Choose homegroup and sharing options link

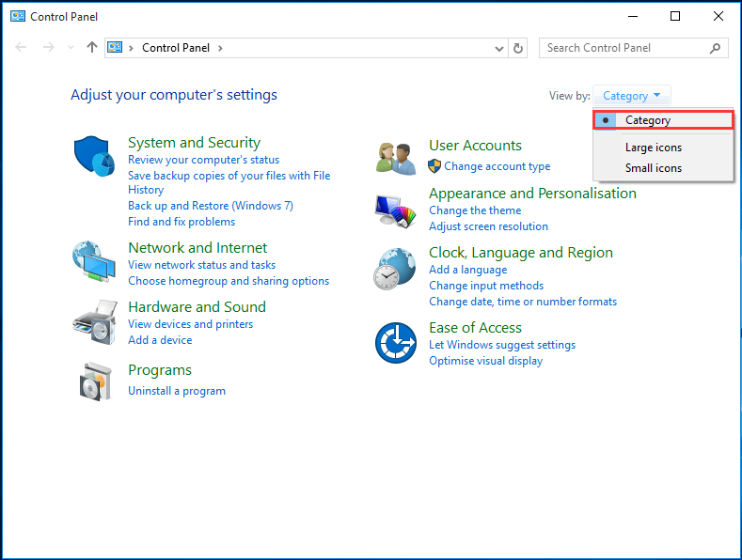point(229,281)
